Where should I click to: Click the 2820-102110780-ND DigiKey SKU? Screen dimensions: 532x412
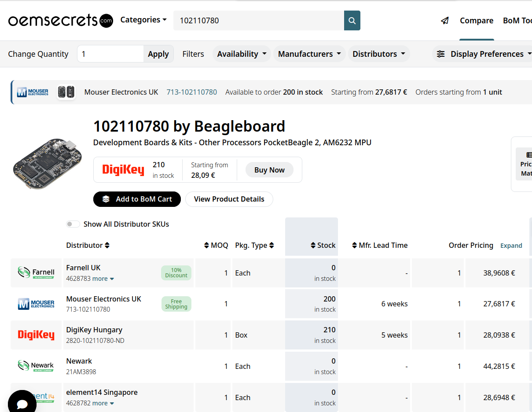point(95,341)
